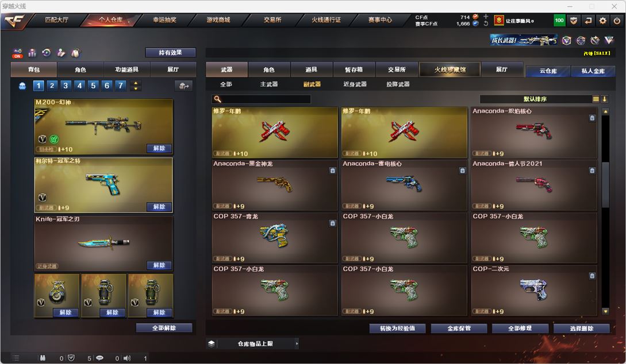626x364 pixels.
Task: Click the backpack page up/down stepper
Action: point(136,86)
